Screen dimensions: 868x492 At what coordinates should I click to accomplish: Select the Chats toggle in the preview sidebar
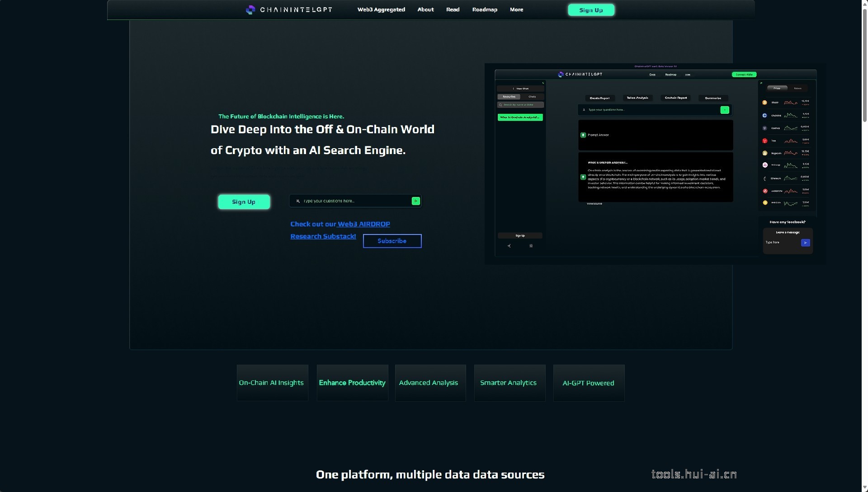pos(532,97)
